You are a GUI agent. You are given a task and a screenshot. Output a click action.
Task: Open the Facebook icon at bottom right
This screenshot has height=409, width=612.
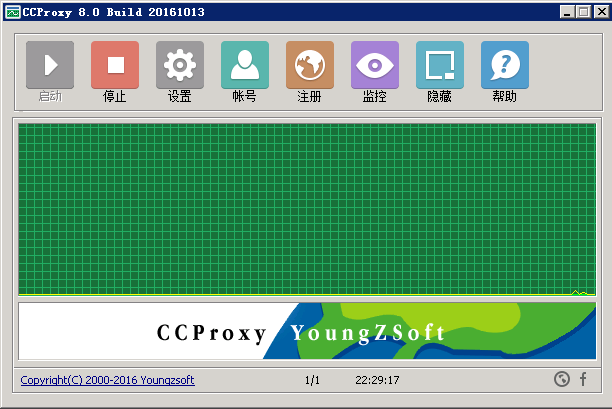click(583, 379)
